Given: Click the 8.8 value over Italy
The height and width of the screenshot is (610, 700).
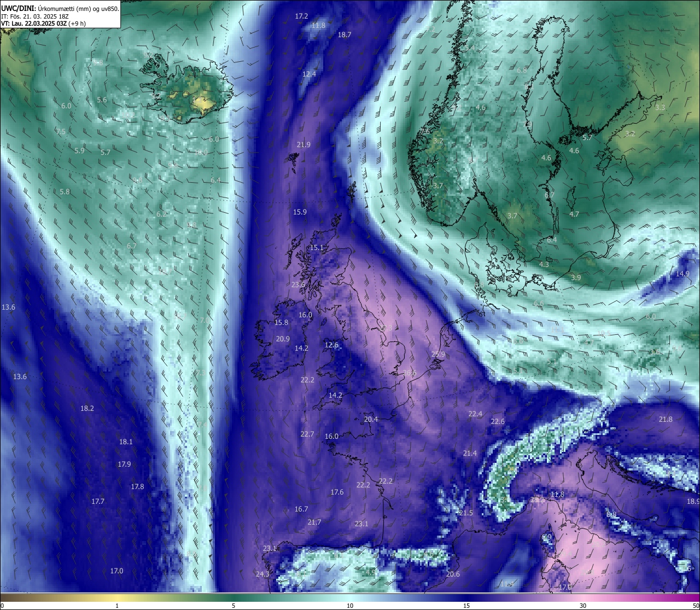Looking at the screenshot, I should [611, 515].
